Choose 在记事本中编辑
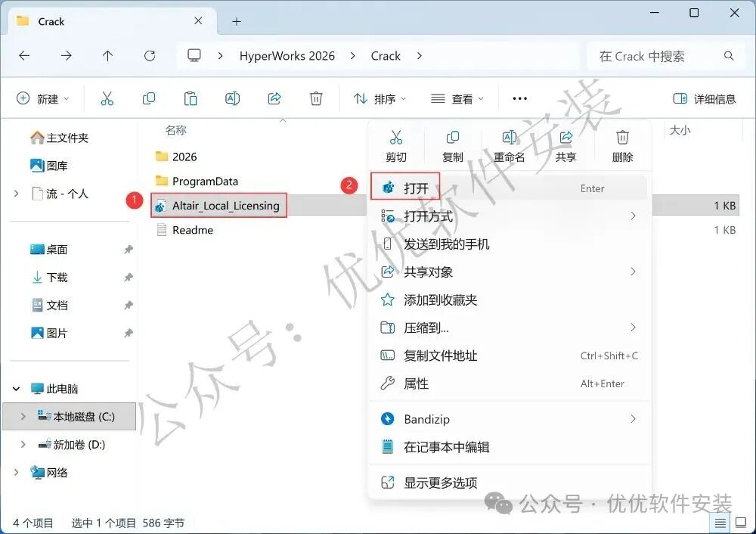The height and width of the screenshot is (534, 756). point(509,447)
